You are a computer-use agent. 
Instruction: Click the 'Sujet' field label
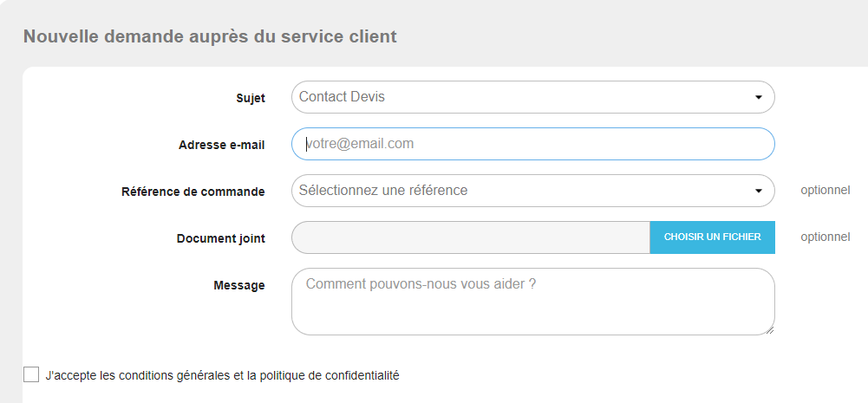click(x=251, y=98)
